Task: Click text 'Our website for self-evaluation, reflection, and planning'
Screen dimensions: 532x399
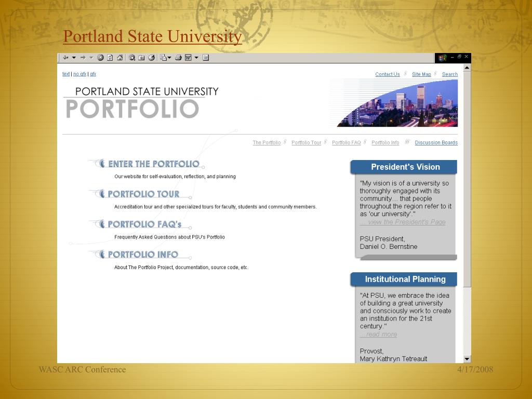Action: click(x=175, y=177)
